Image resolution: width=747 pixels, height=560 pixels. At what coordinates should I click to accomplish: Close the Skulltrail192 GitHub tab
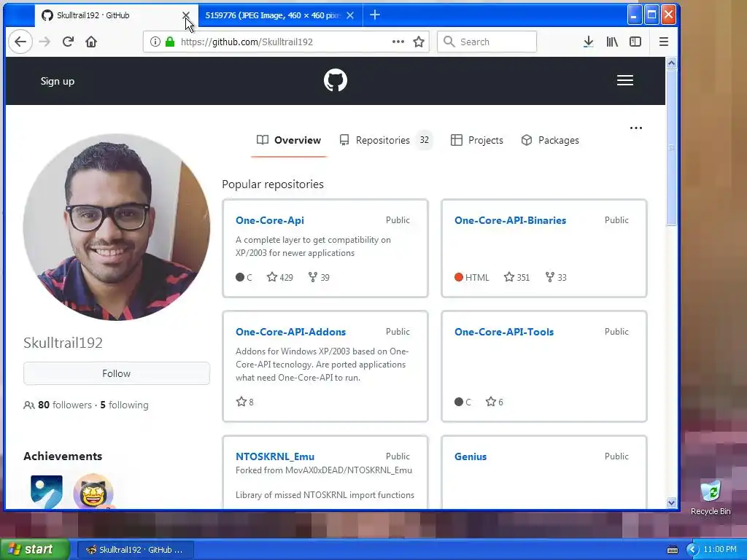pyautogui.click(x=186, y=15)
